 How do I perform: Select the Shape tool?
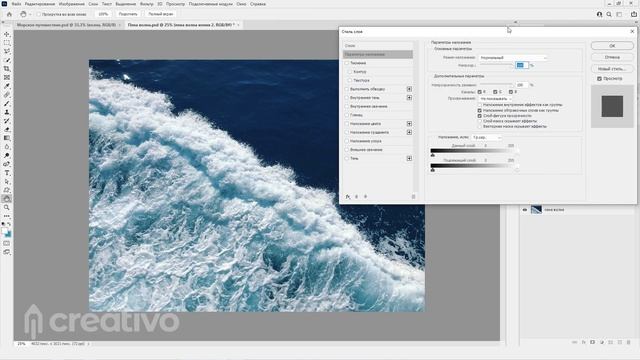click(7, 190)
